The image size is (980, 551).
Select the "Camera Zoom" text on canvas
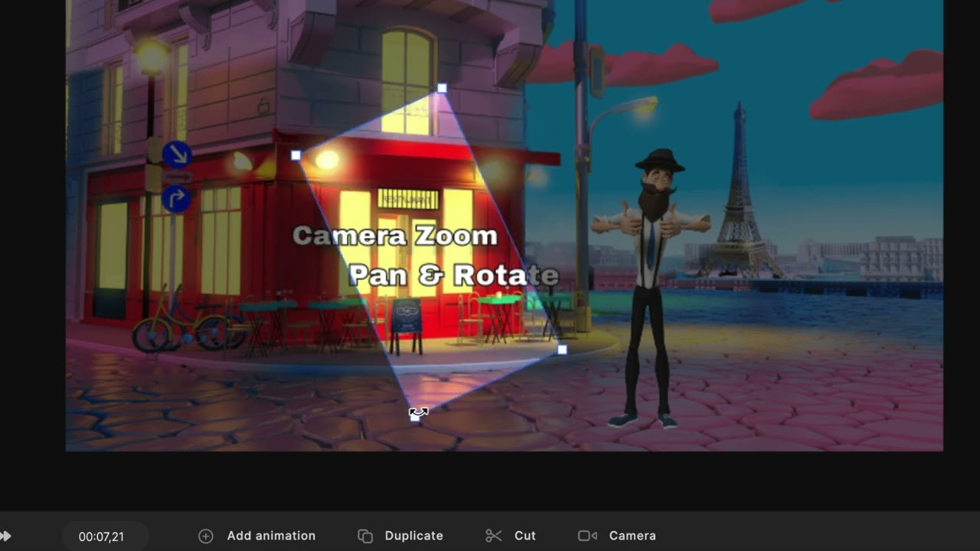click(395, 236)
